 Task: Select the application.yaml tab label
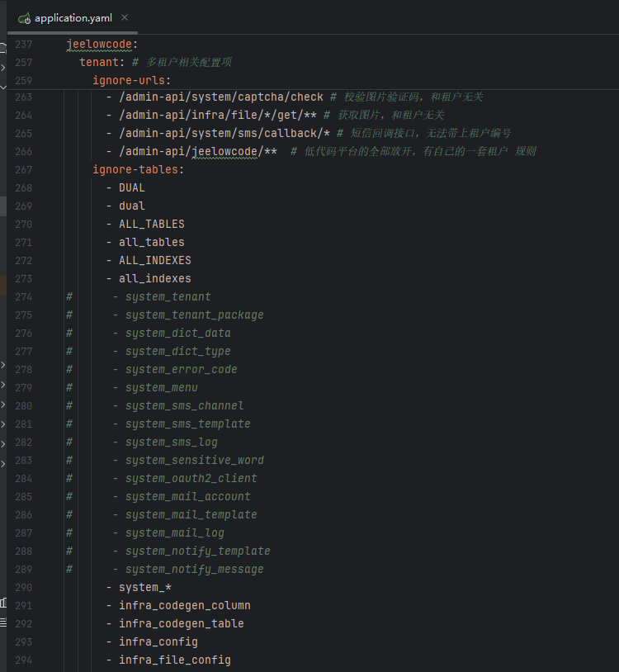73,17
